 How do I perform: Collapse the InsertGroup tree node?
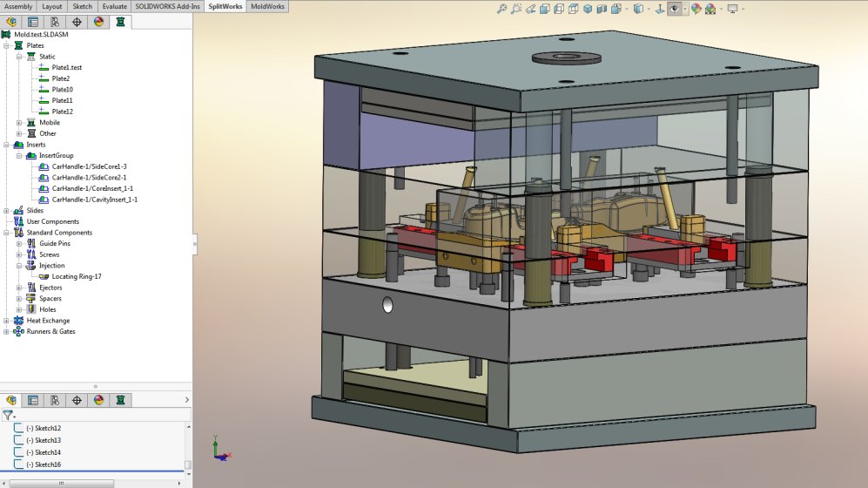(20, 156)
